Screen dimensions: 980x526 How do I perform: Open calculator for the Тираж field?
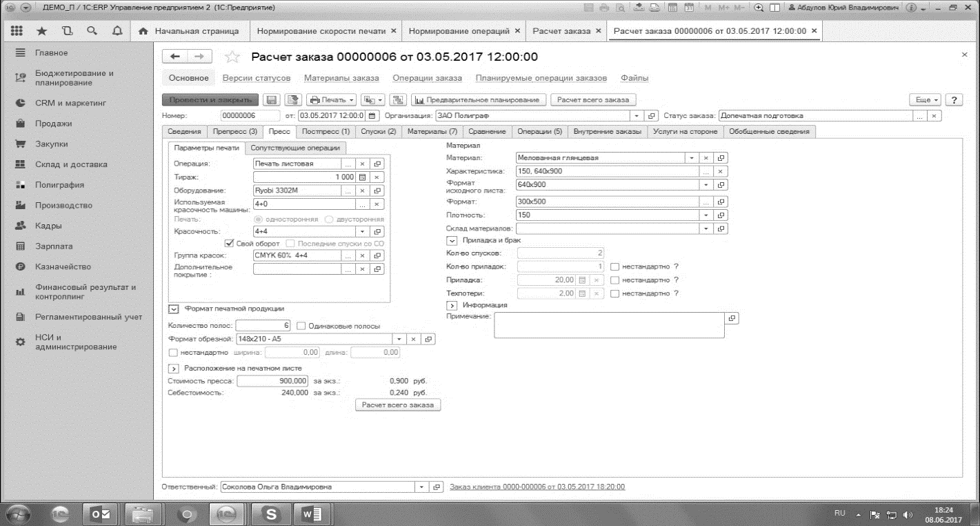pyautogui.click(x=362, y=177)
